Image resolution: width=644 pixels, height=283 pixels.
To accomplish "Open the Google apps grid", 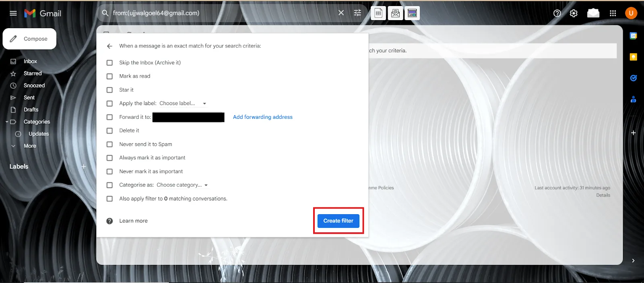I will click(613, 13).
